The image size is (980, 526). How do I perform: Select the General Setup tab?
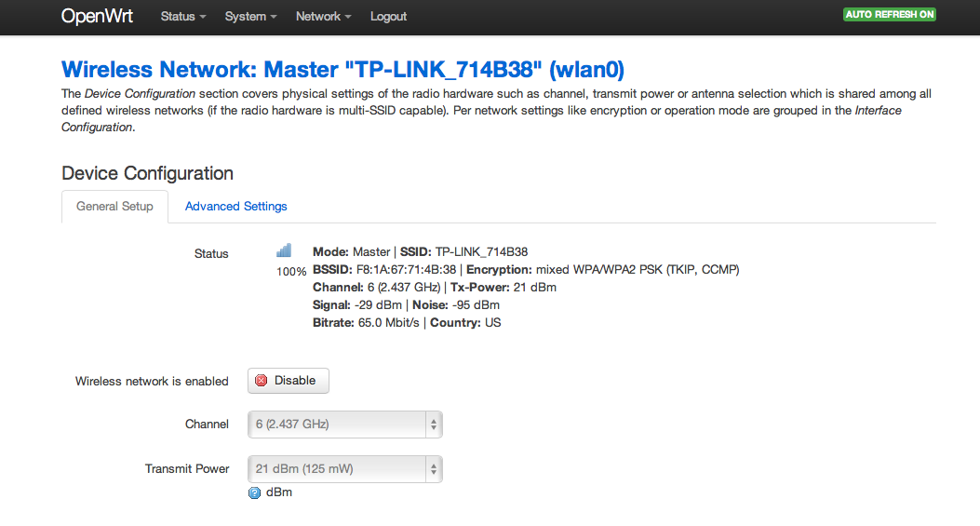114,207
